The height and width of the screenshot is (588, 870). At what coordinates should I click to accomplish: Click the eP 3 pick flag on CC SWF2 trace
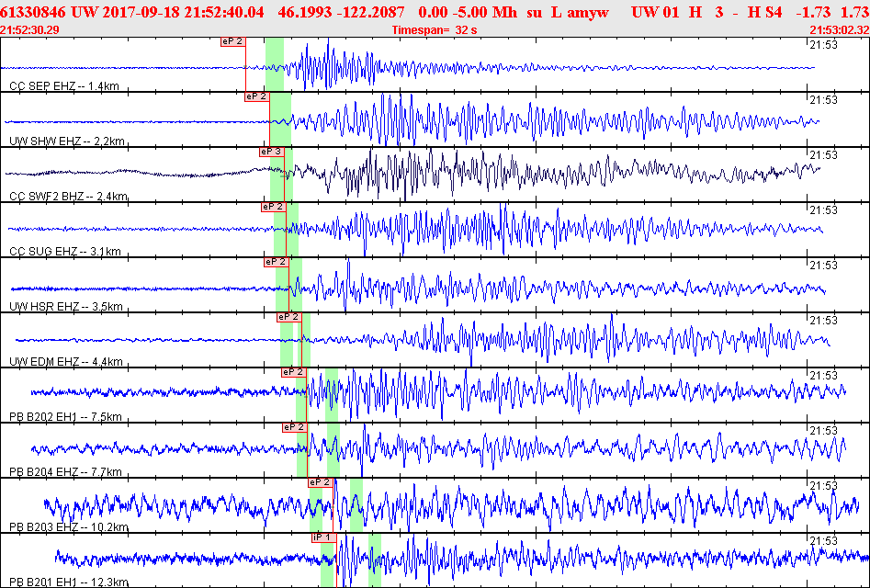[x=272, y=152]
